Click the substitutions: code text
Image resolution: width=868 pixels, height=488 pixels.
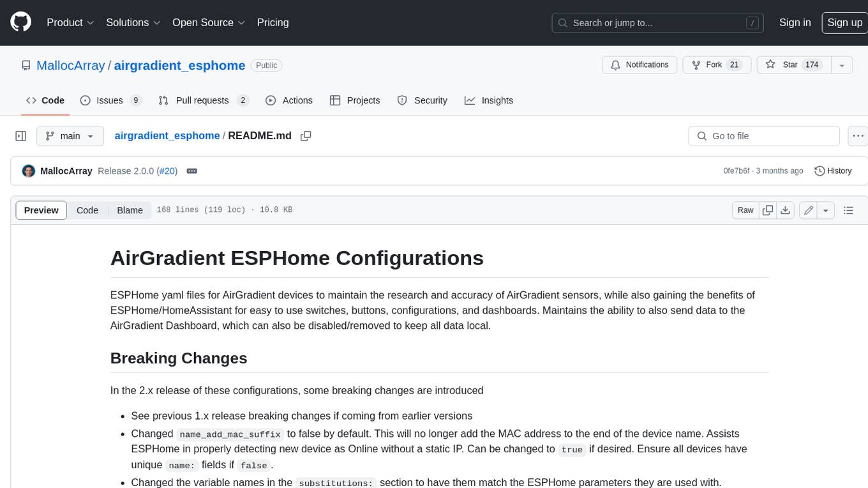pos(336,483)
